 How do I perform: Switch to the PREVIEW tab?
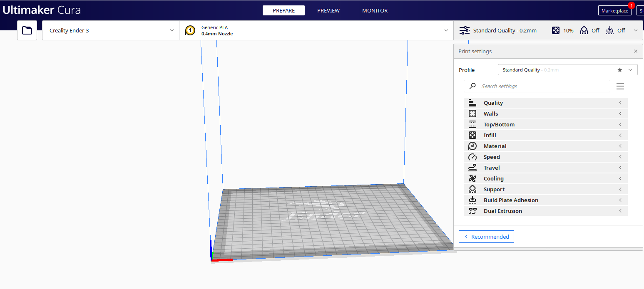tap(328, 10)
